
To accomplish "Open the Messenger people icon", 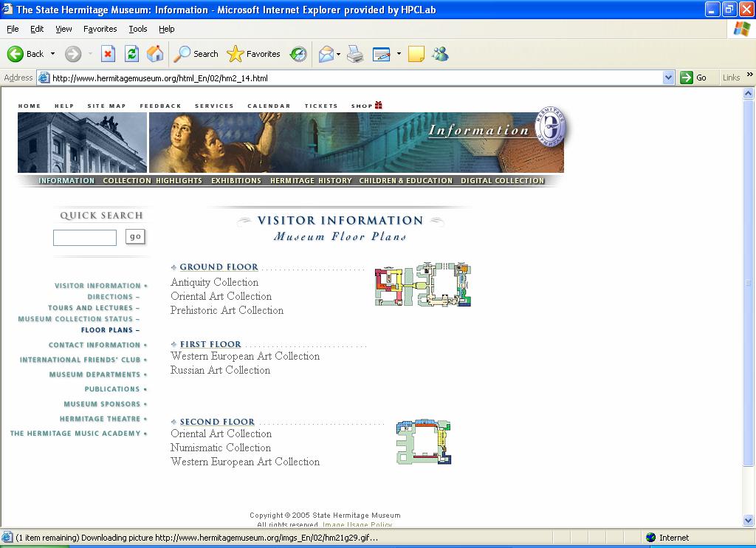I will click(440, 54).
